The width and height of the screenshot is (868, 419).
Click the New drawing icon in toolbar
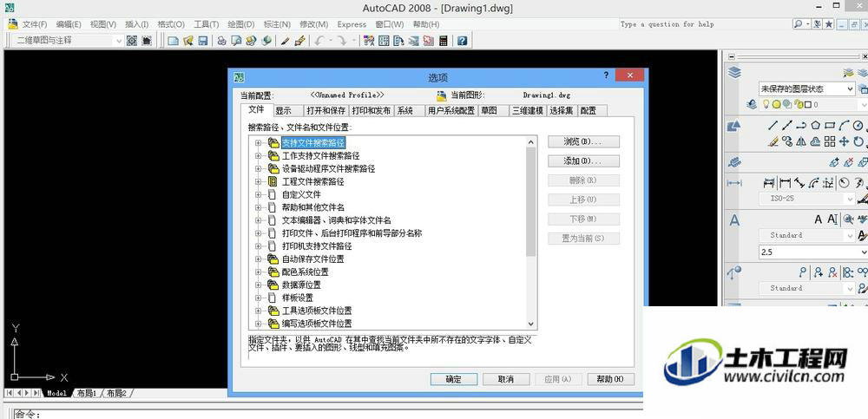174,41
